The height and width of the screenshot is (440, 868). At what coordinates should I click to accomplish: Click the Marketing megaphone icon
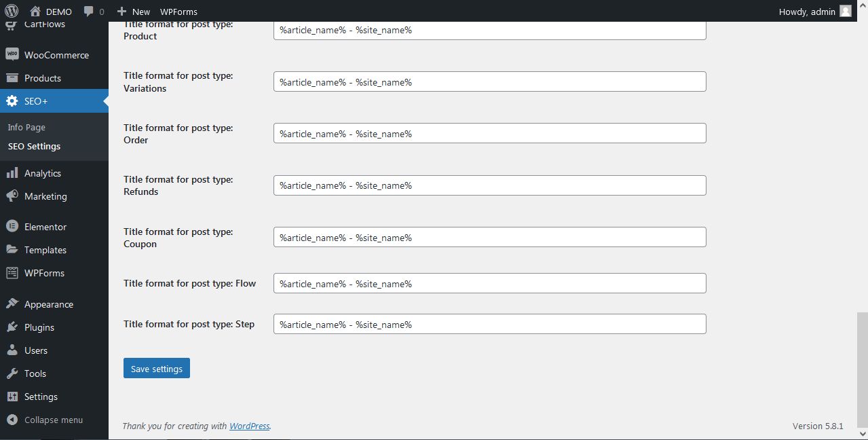click(x=12, y=196)
